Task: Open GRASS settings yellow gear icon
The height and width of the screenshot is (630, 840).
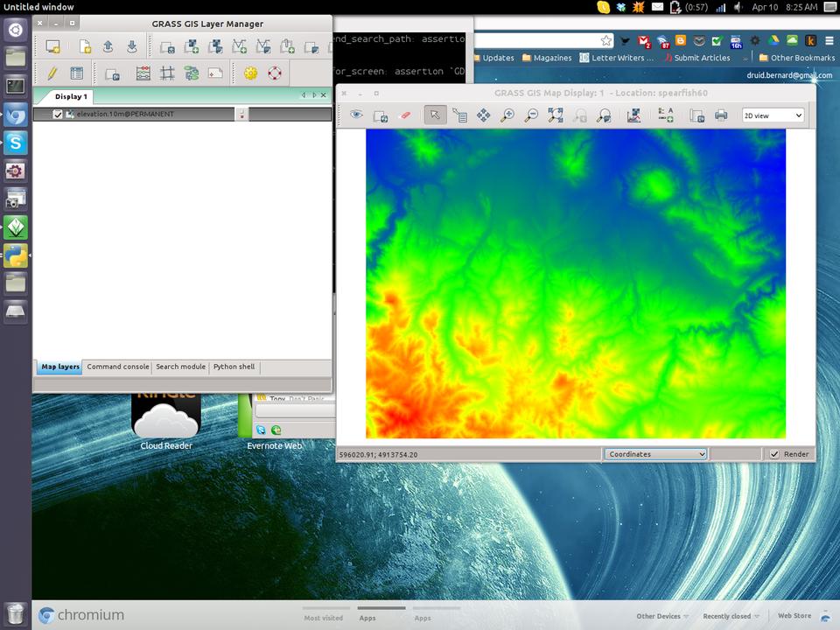Action: coord(251,73)
